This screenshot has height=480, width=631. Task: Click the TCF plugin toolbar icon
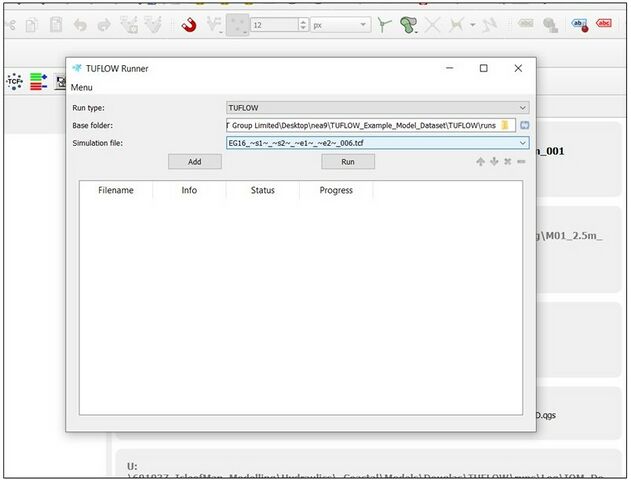15,82
